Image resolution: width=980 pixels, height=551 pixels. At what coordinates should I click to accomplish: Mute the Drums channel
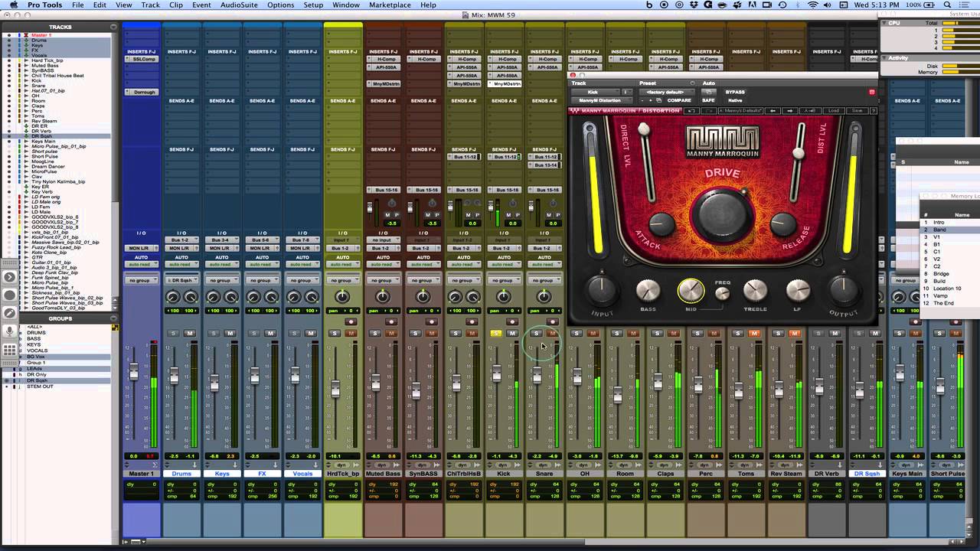(190, 334)
